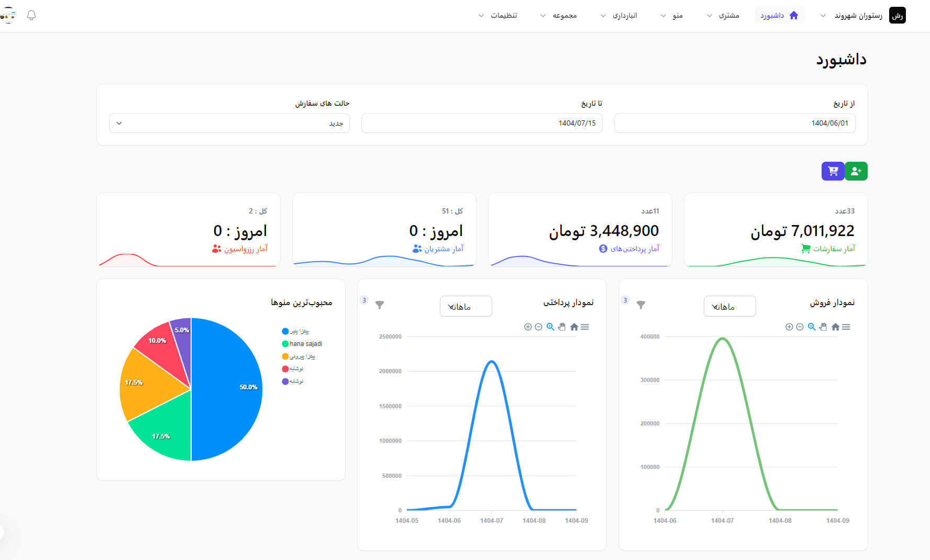This screenshot has height=560, width=930.
Task: Click the people icon beside آمار مشتریان
Action: click(x=417, y=249)
